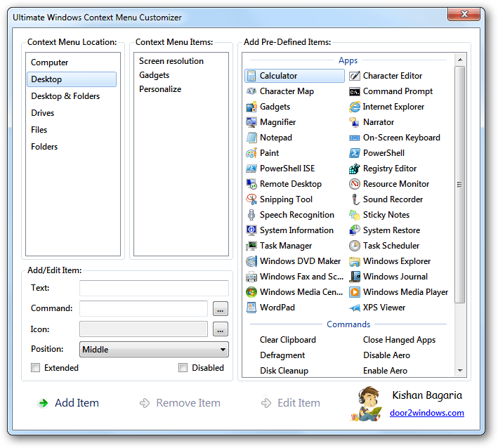Select Desktop in Context Menu Location
The width and height of the screenshot is (498, 448).
point(72,79)
